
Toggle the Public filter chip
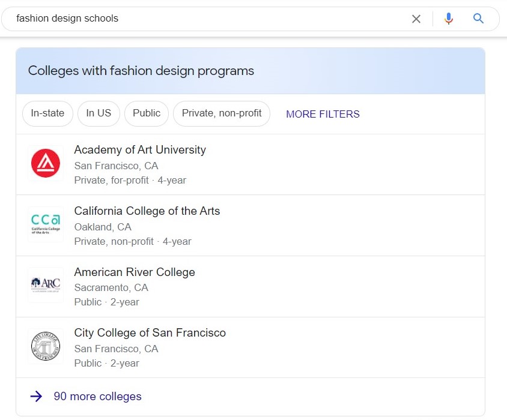(x=147, y=113)
